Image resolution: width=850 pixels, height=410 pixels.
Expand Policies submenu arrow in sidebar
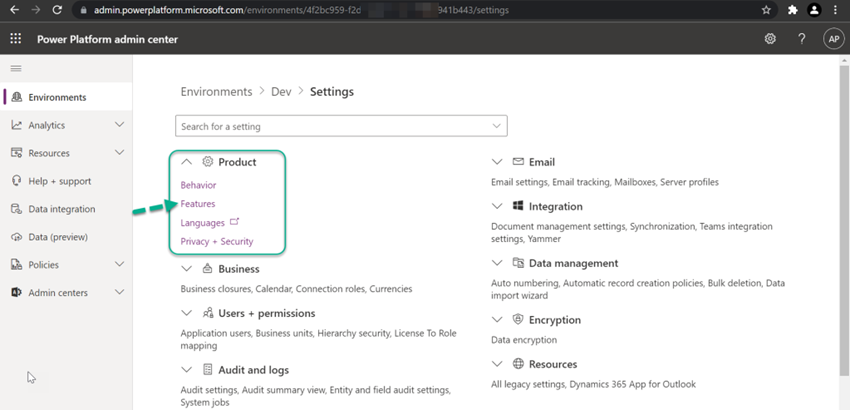click(120, 265)
